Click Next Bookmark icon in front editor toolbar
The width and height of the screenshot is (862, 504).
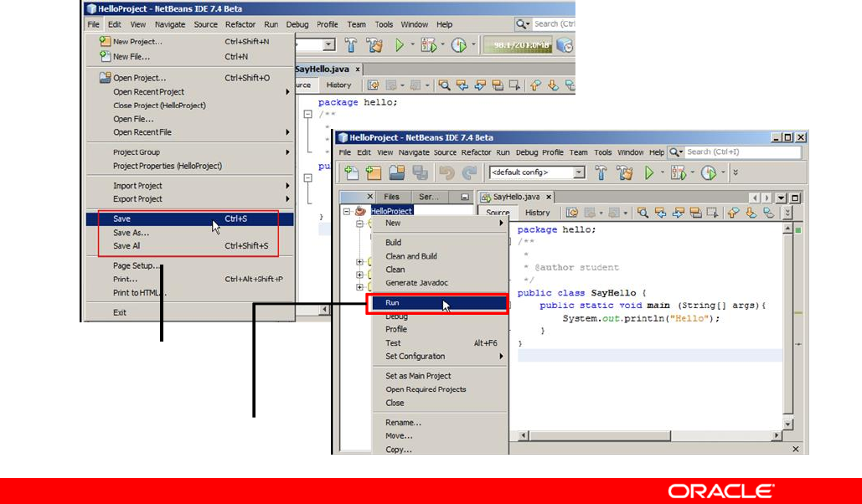(751, 212)
